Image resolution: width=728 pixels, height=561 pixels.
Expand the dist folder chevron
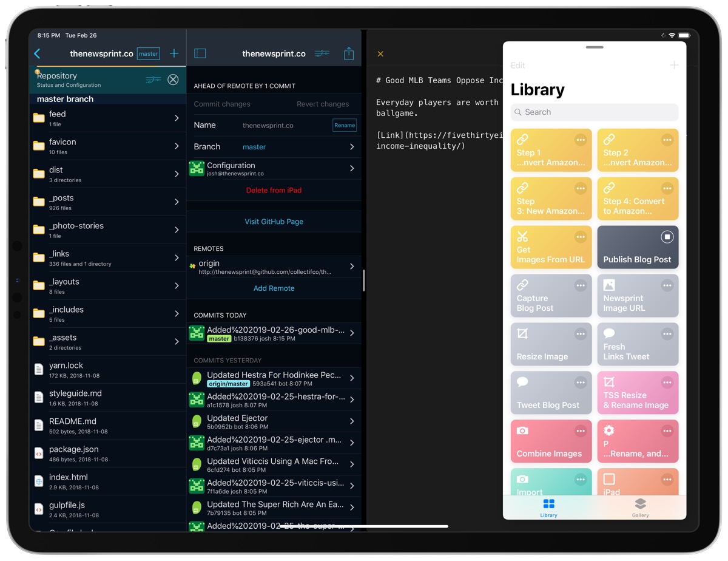pos(177,174)
